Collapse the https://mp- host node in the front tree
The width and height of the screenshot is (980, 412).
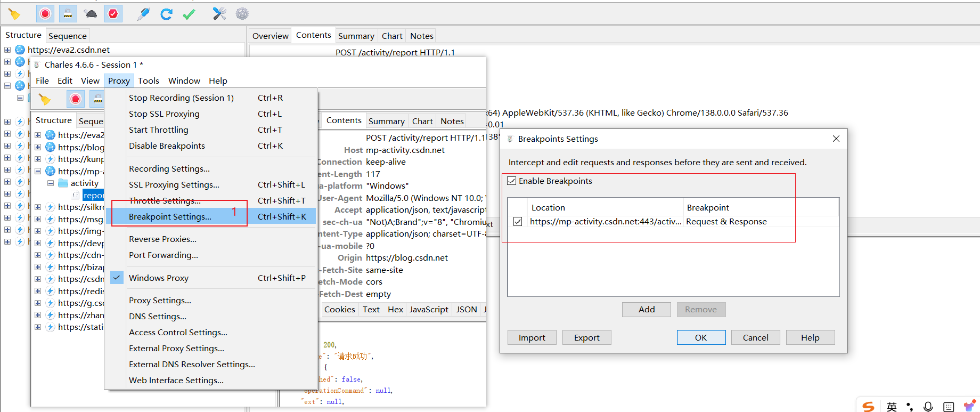click(38, 171)
